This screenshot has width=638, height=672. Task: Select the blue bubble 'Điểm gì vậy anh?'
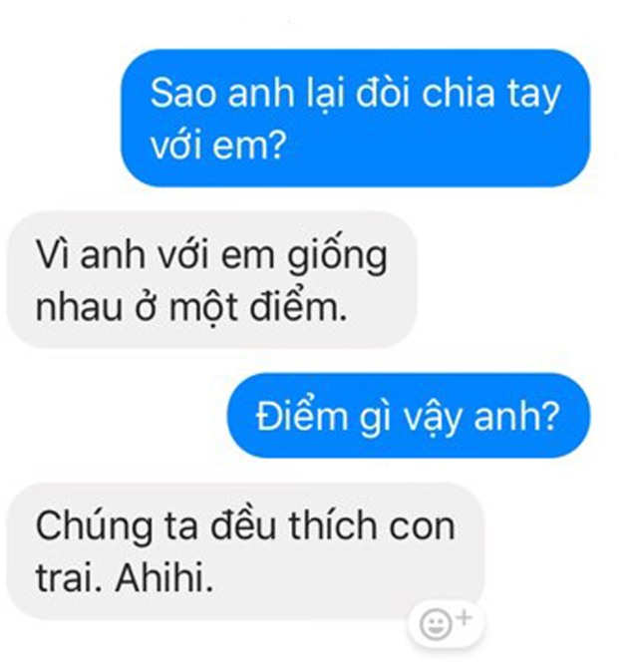[x=408, y=416]
